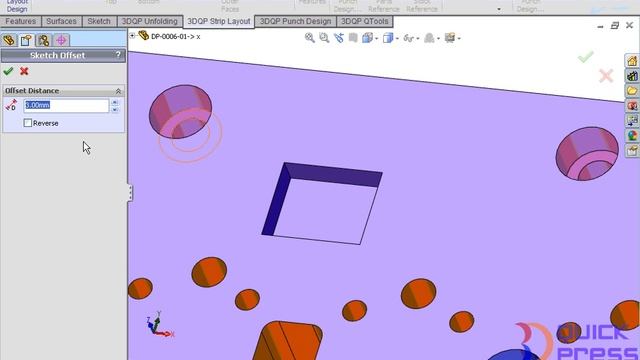Image resolution: width=640 pixels, height=360 pixels.
Task: Click the Sketch Offset help question mark
Action: click(118, 55)
